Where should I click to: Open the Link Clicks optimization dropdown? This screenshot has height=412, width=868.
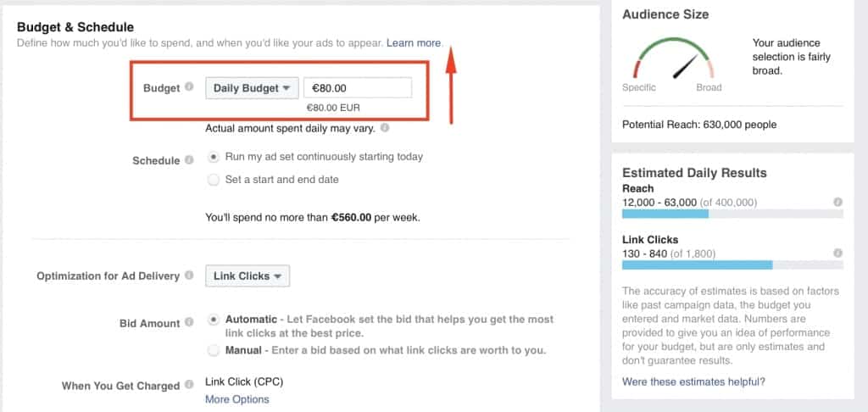[248, 276]
